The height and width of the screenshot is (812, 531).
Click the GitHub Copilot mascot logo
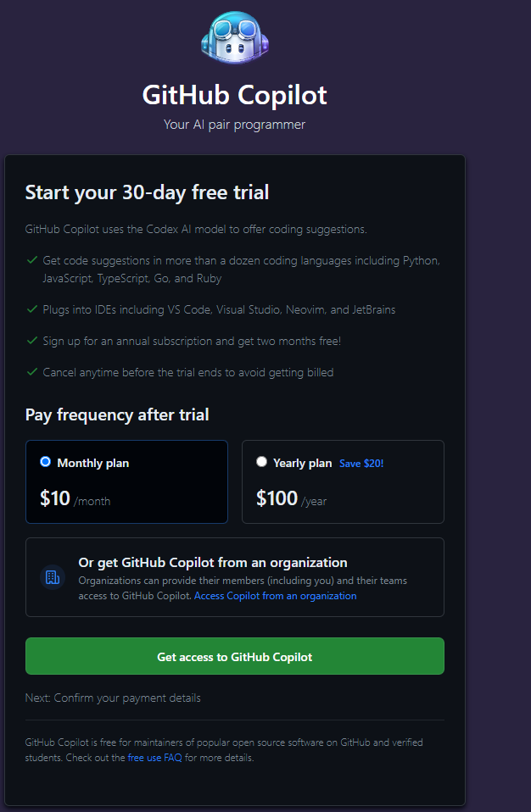tap(234, 40)
